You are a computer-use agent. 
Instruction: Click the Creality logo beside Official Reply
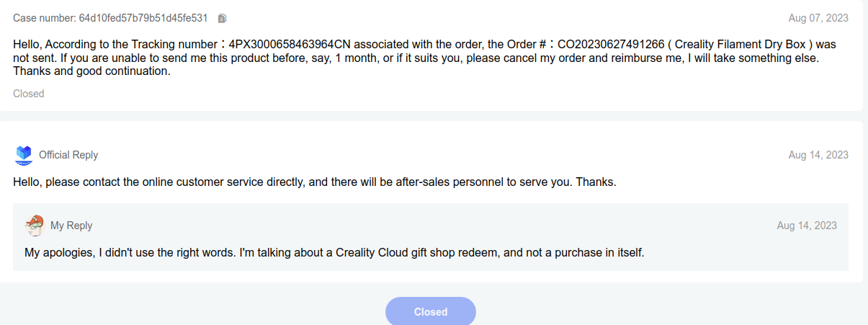click(24, 154)
